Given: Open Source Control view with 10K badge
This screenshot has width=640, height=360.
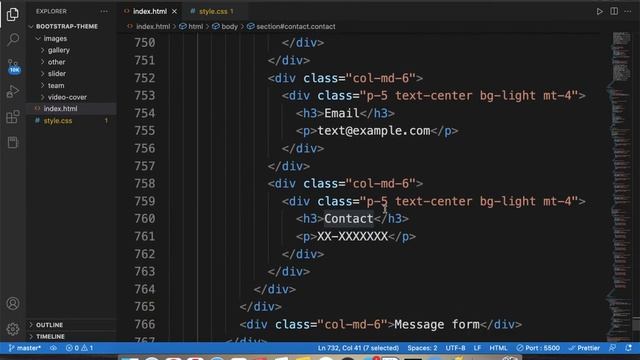Looking at the screenshot, I should point(13,66).
